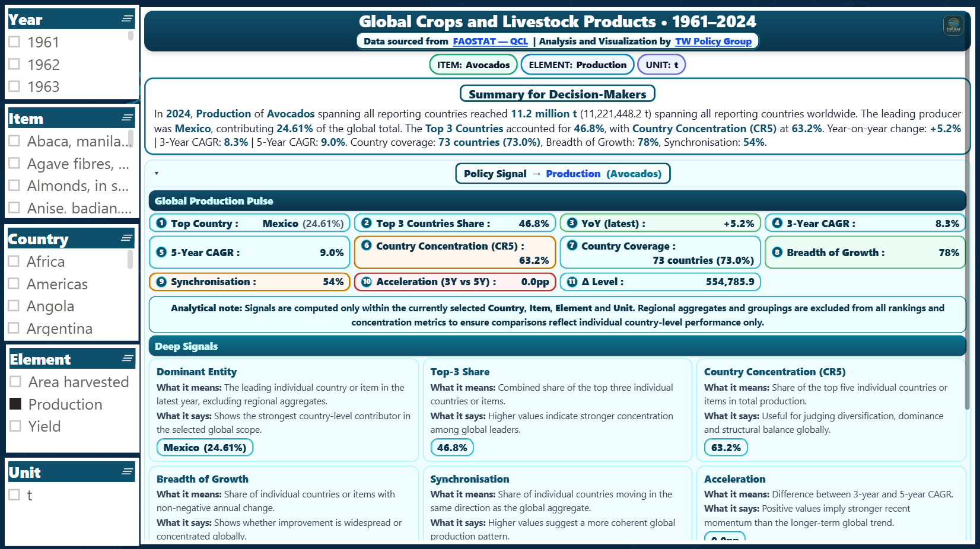Click the Global Production Pulse header
The image size is (980, 549).
click(214, 201)
